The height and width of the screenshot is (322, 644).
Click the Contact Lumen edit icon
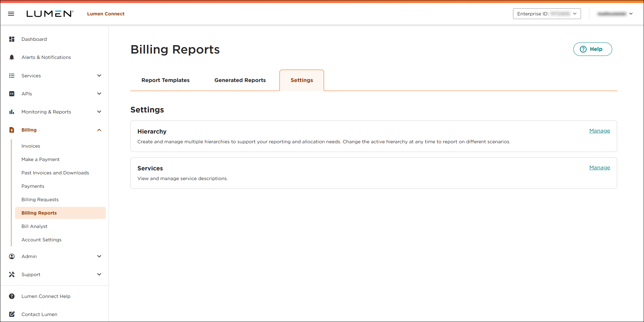12,314
